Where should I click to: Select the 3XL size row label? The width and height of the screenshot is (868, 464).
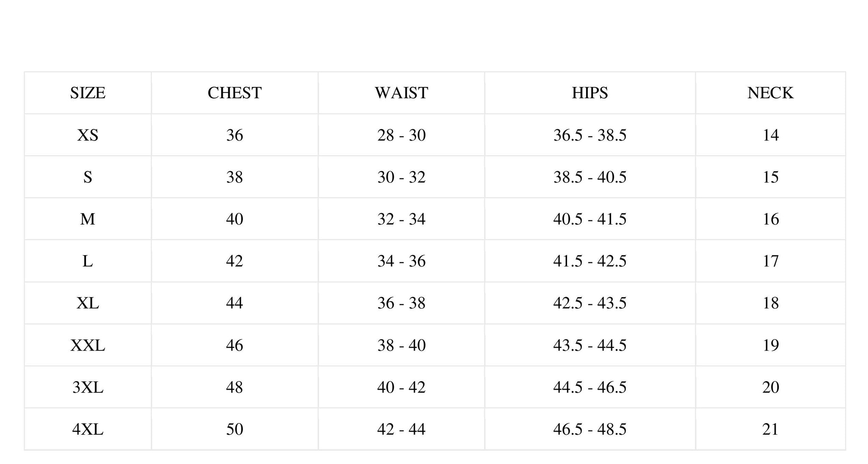(x=88, y=387)
